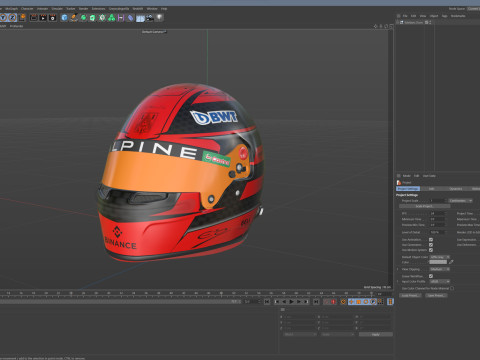Viewport: 480px width, 360px height.
Task: Open the Animate menu
Action: (x=42, y=9)
